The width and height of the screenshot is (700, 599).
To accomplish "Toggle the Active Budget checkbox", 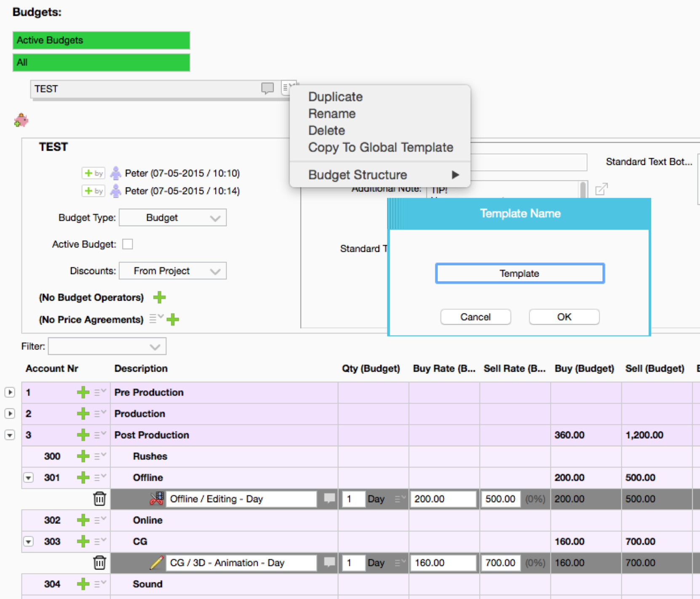I will pos(128,244).
